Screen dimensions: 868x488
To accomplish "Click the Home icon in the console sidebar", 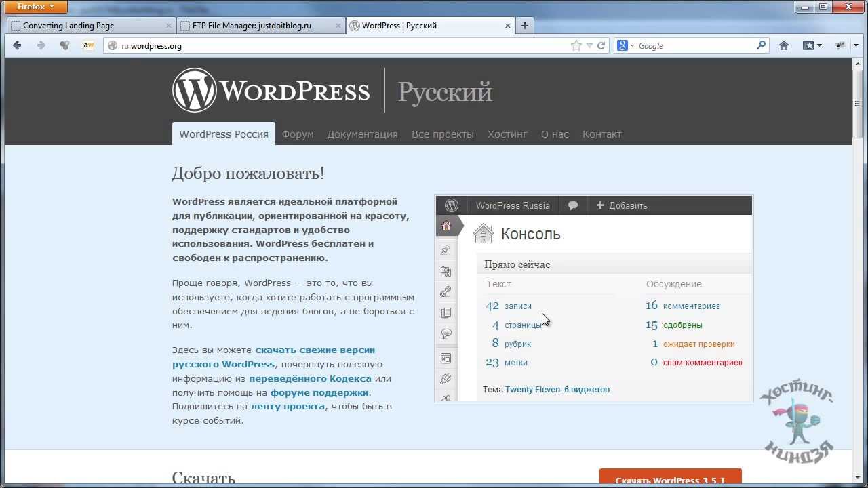I will (x=446, y=226).
